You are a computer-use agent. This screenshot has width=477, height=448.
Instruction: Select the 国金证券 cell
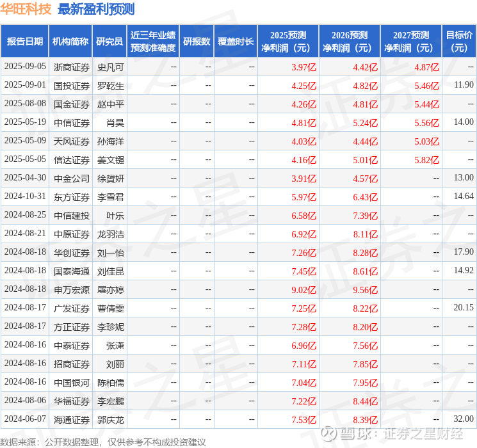click(x=72, y=104)
